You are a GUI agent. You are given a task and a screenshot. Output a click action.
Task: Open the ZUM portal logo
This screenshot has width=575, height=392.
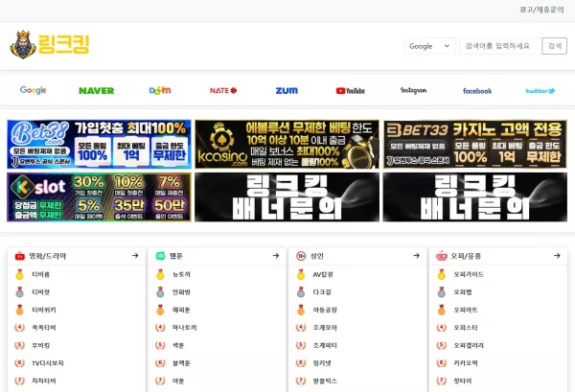tap(287, 91)
